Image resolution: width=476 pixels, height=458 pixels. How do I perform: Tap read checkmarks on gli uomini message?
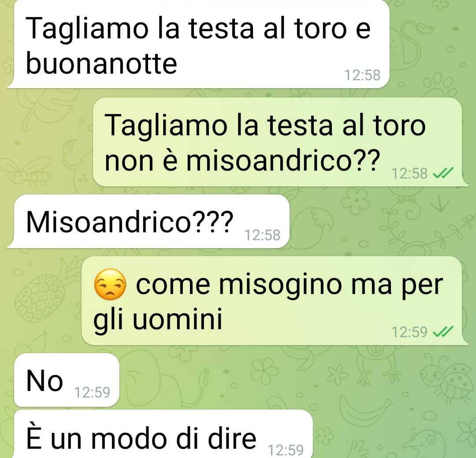tap(443, 331)
